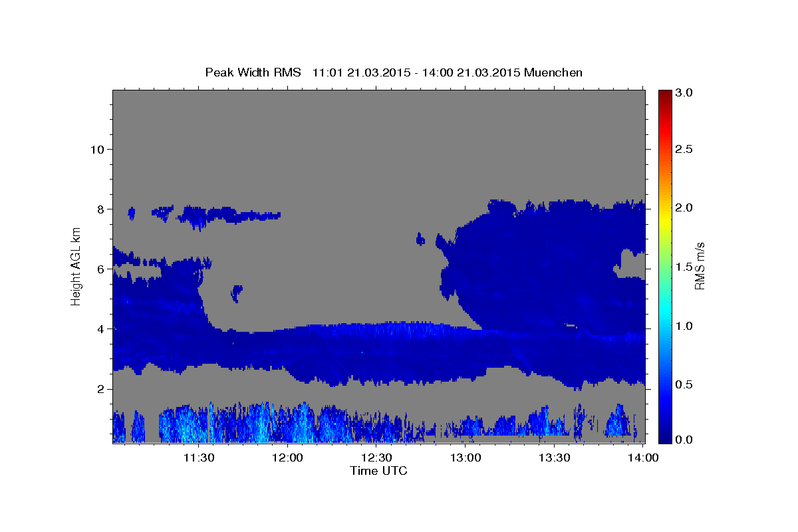Click the height tick label 4
This screenshot has height=532, width=798.
pyautogui.click(x=101, y=329)
